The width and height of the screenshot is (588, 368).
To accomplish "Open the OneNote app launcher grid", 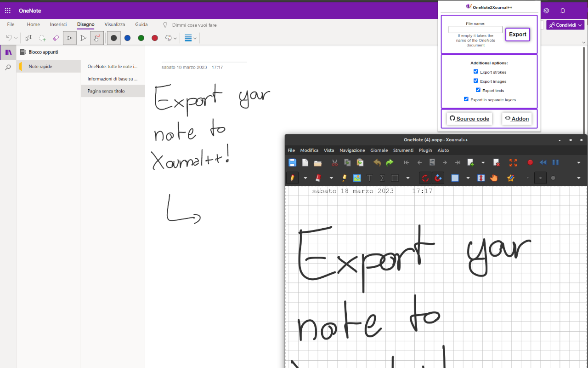I will point(8,11).
